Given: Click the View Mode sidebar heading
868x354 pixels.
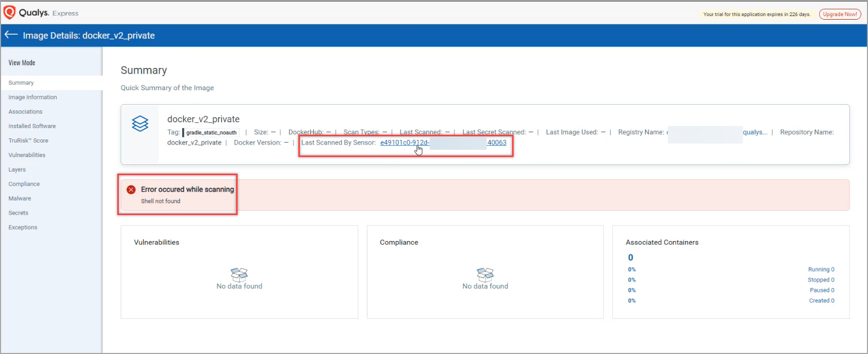Looking at the screenshot, I should click(22, 63).
